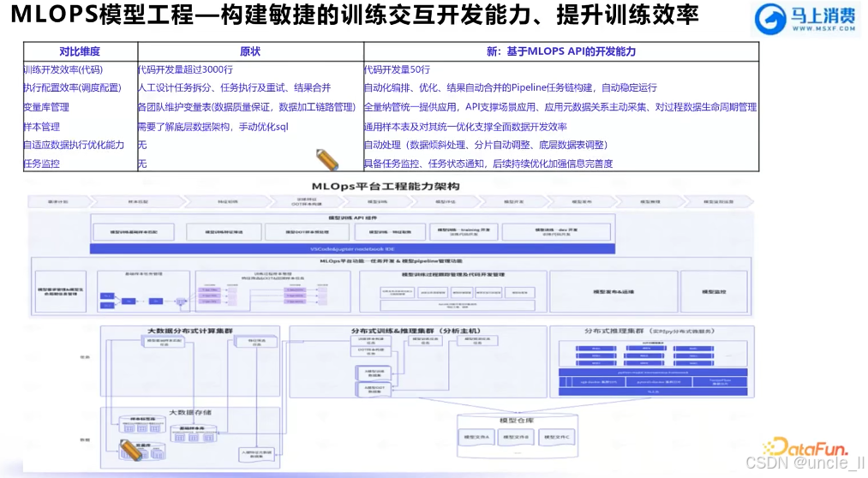Click the blue VSCode&jupyter notebook IDE bar
This screenshot has height=478, width=868.
coord(353,249)
